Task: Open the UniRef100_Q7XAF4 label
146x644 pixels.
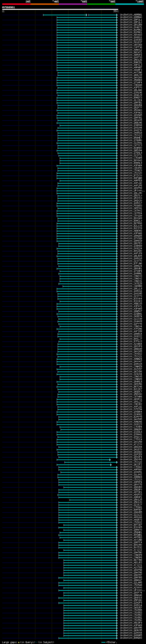Action: click(x=131, y=82)
